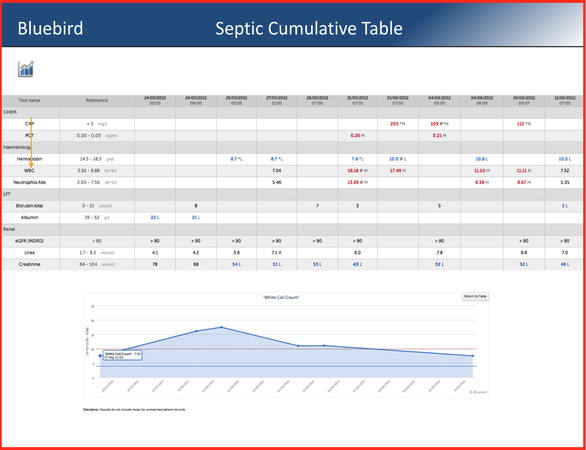The width and height of the screenshot is (586, 450).
Task: Click the peak data point on chart
Action: (x=222, y=327)
